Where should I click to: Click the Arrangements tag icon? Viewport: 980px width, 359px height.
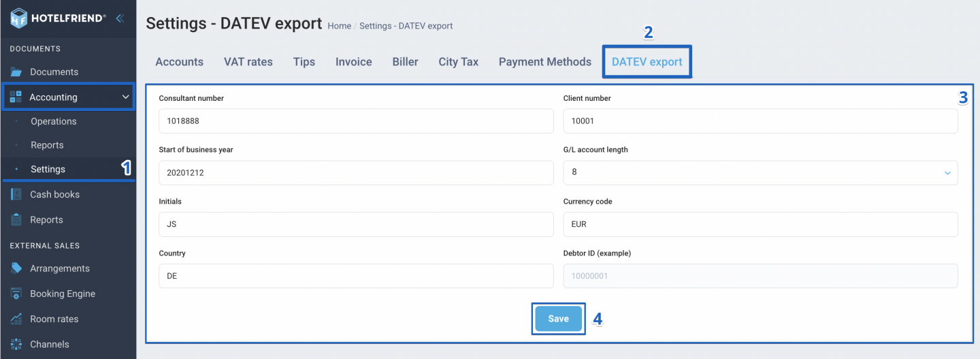pos(16,268)
